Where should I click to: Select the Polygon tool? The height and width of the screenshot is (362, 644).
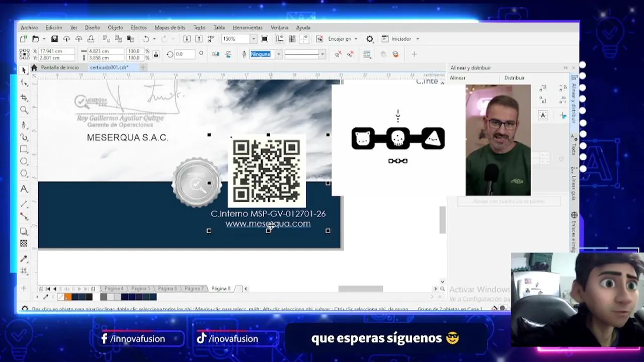24,173
